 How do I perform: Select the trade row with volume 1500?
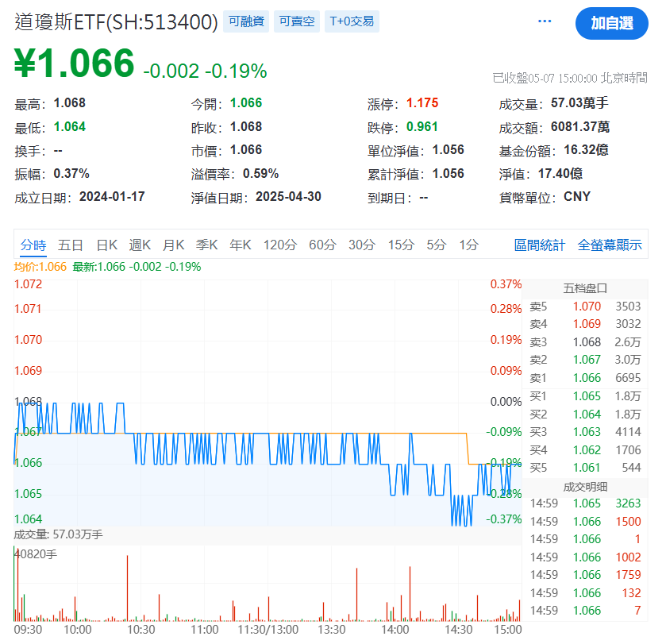(x=585, y=521)
